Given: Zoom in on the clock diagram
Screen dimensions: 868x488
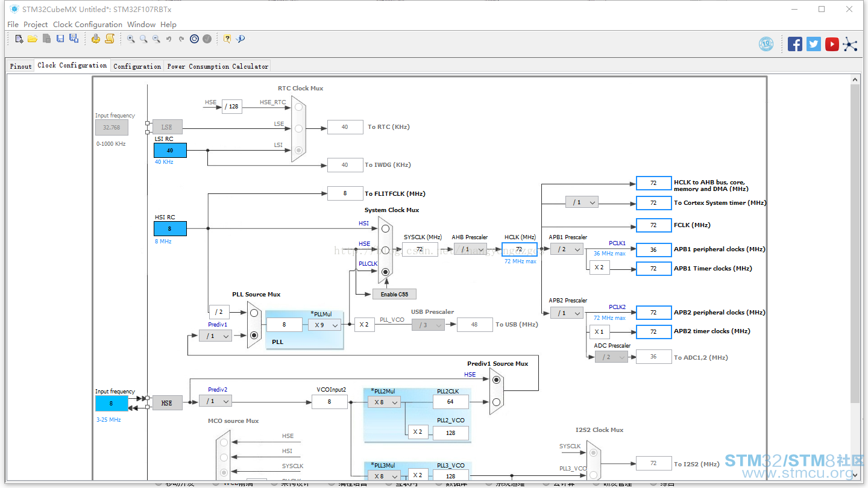Looking at the screenshot, I should tap(131, 39).
